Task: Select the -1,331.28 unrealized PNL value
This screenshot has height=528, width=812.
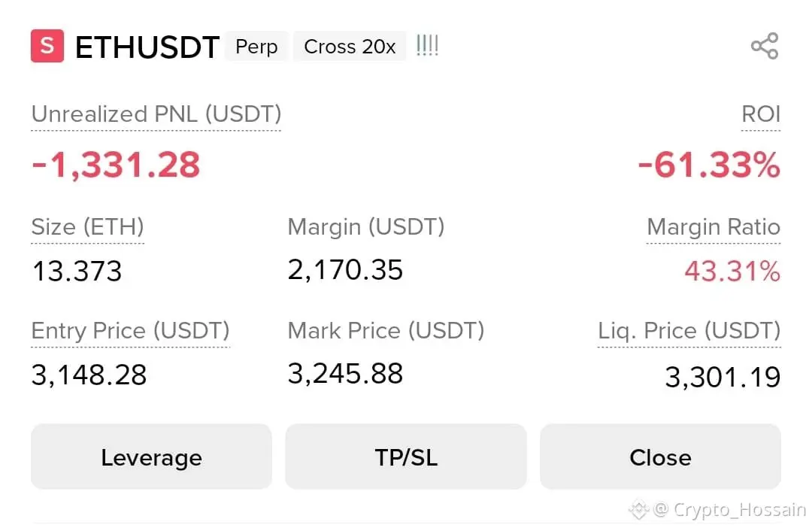Action: (116, 165)
